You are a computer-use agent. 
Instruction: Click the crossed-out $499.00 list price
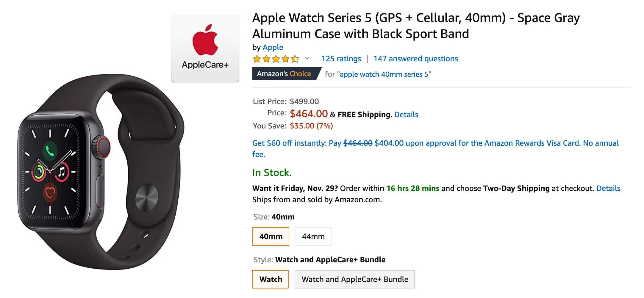pyautogui.click(x=304, y=101)
